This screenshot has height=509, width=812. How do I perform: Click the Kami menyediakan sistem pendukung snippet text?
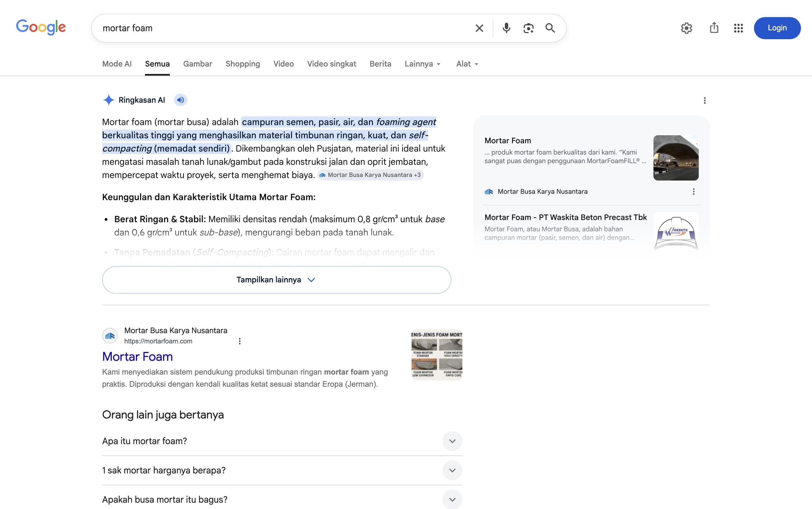click(245, 378)
